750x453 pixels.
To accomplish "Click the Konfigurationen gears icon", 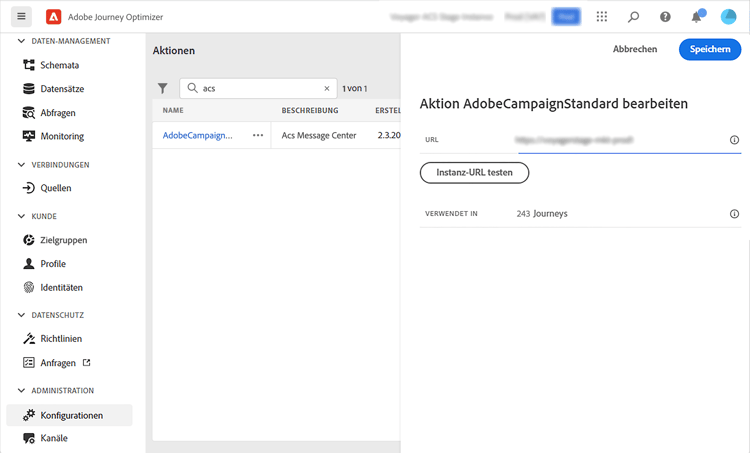I will [x=29, y=415].
